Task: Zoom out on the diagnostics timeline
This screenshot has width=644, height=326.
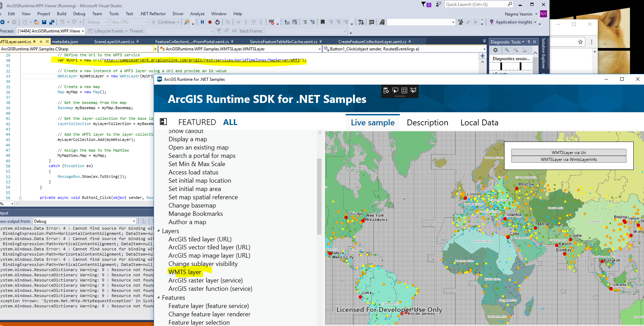Action: tap(516, 50)
